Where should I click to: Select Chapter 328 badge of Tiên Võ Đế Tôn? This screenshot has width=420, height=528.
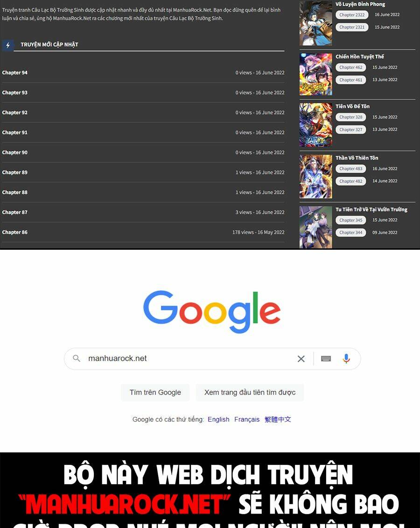pyautogui.click(x=350, y=117)
